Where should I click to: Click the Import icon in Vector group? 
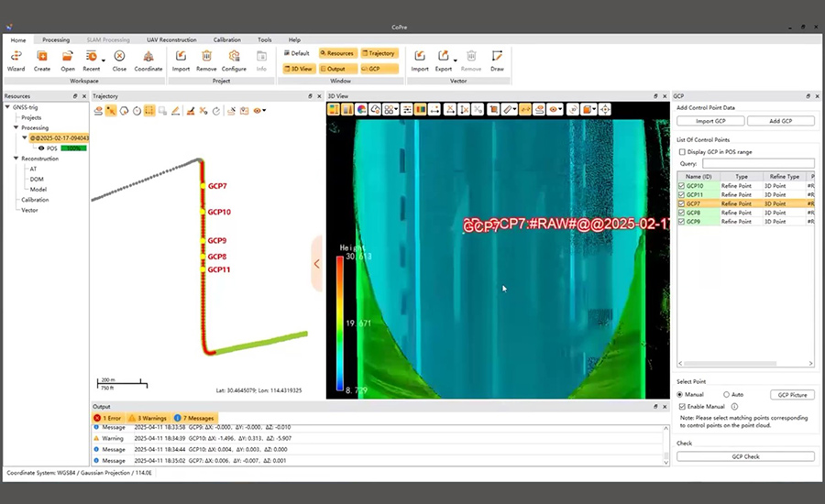pos(420,59)
